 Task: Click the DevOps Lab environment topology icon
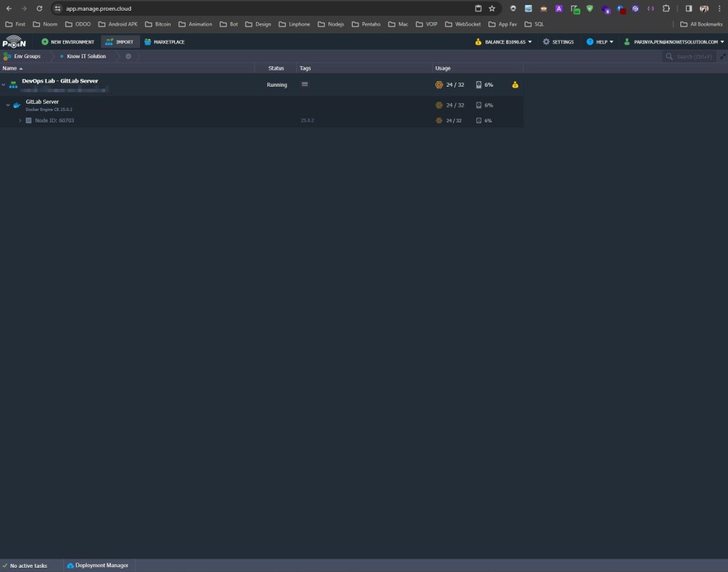(14, 85)
